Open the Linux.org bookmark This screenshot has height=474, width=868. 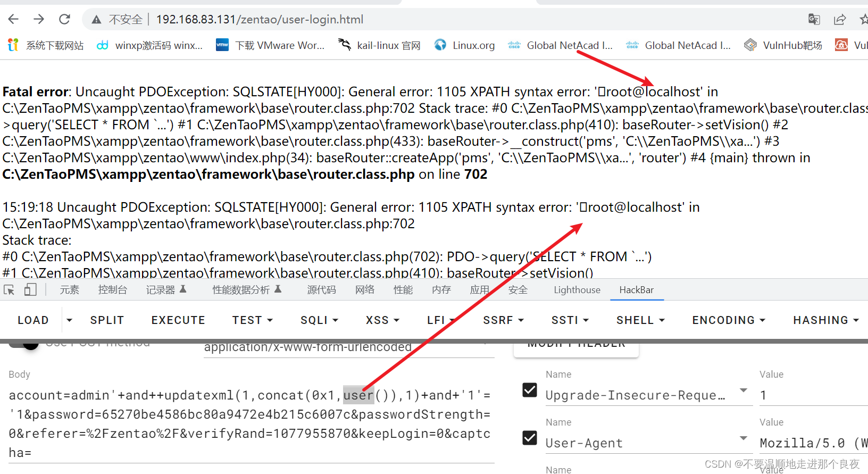coord(464,45)
